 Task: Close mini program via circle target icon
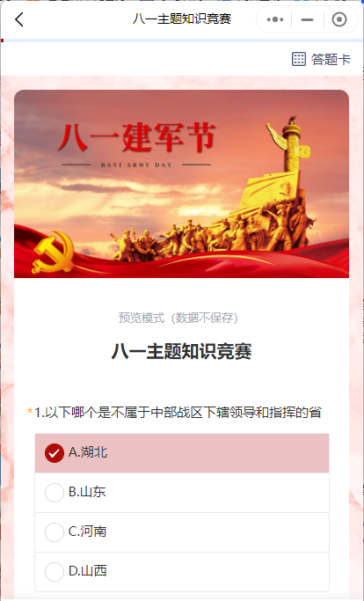pos(339,19)
